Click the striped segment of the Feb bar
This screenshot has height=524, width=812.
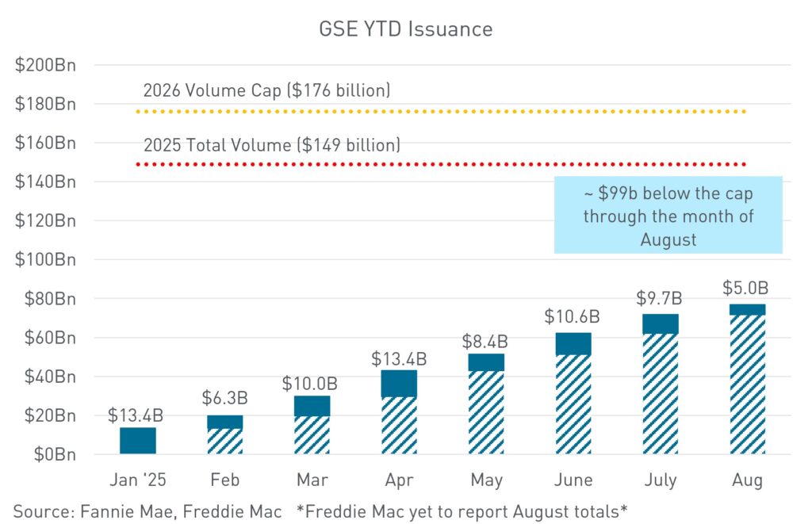[224, 442]
